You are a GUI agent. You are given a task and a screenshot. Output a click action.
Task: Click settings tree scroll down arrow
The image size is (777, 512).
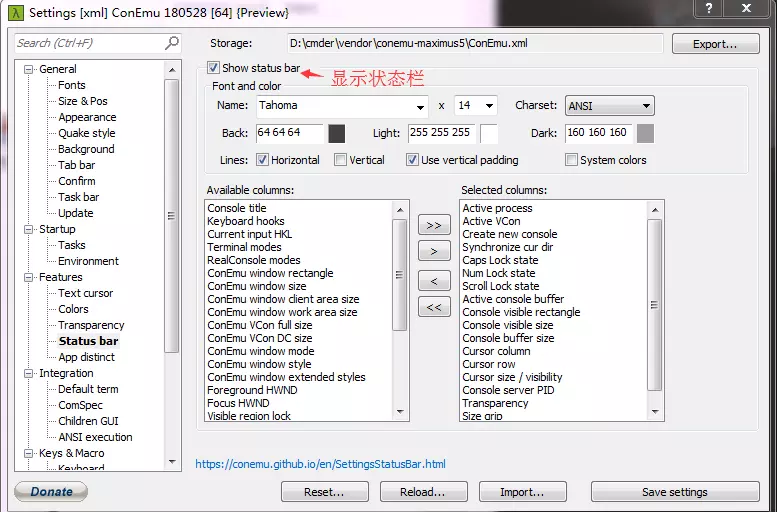pyautogui.click(x=172, y=461)
